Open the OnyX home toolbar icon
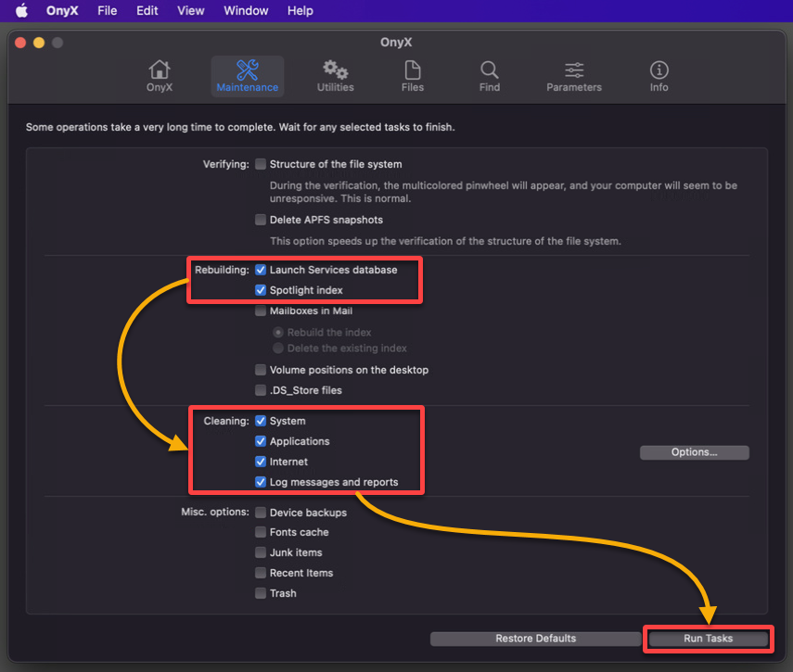This screenshot has width=793, height=672. [x=160, y=70]
